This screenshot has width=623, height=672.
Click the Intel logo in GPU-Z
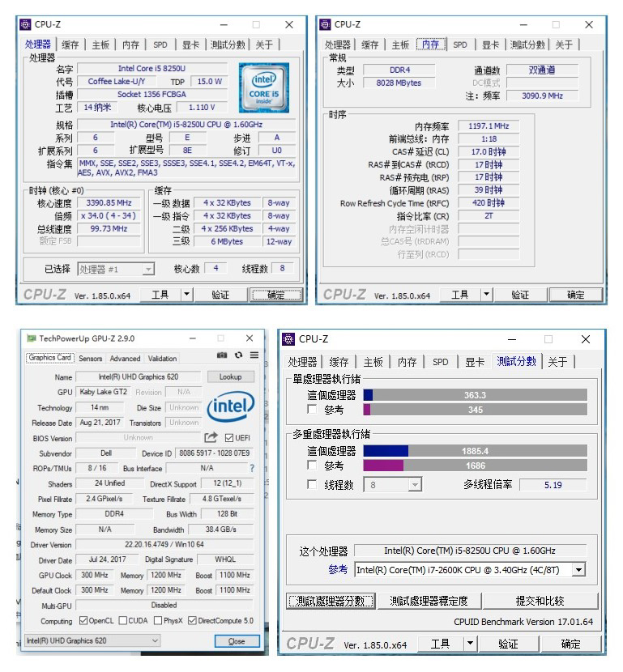tap(231, 406)
